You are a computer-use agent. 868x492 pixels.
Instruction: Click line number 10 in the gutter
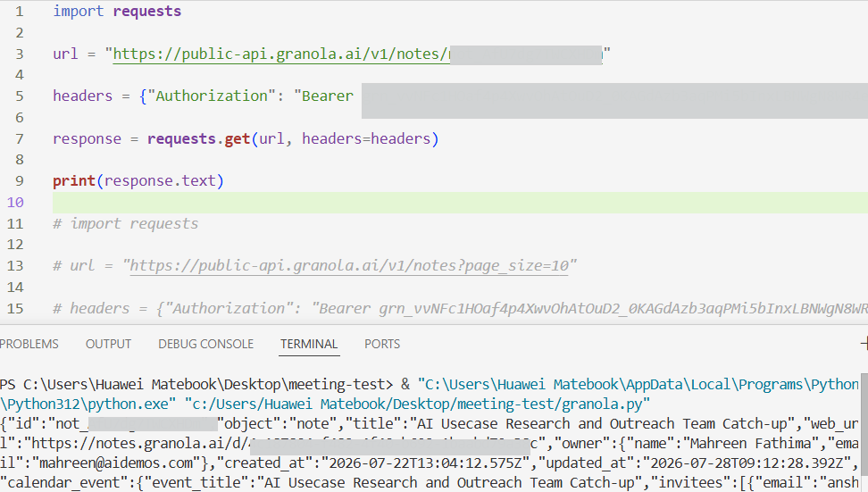coord(15,203)
